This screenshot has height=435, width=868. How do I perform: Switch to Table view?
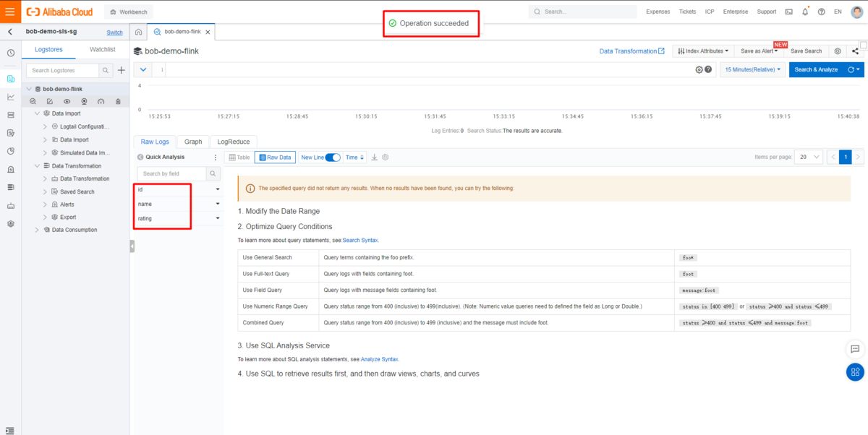(x=239, y=157)
